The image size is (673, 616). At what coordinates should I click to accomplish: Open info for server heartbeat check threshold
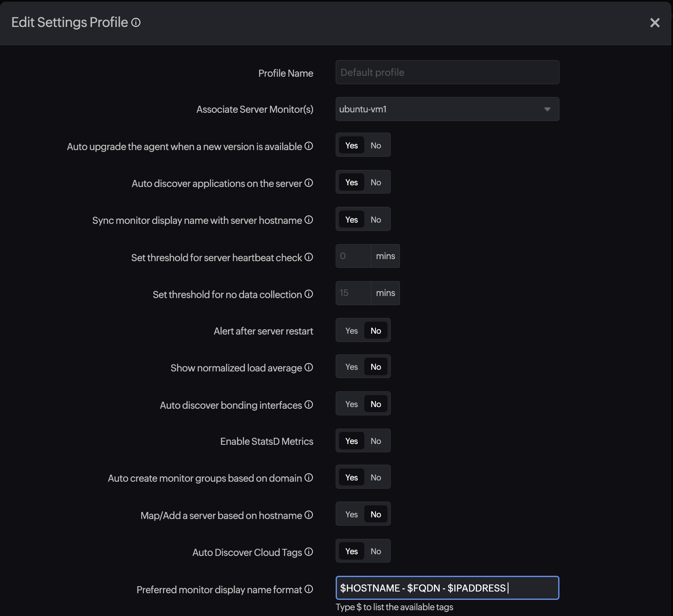pyautogui.click(x=309, y=257)
